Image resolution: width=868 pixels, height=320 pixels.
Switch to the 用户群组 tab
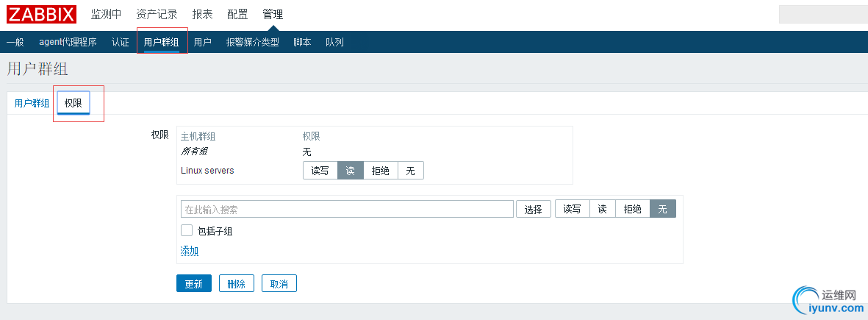point(32,103)
